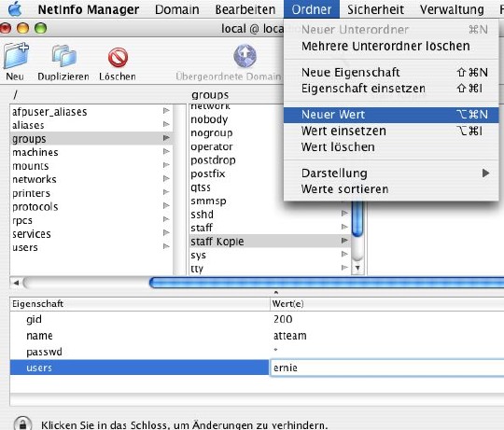Expand the aliases directory arrow
504x430 pixels.
pos(166,124)
